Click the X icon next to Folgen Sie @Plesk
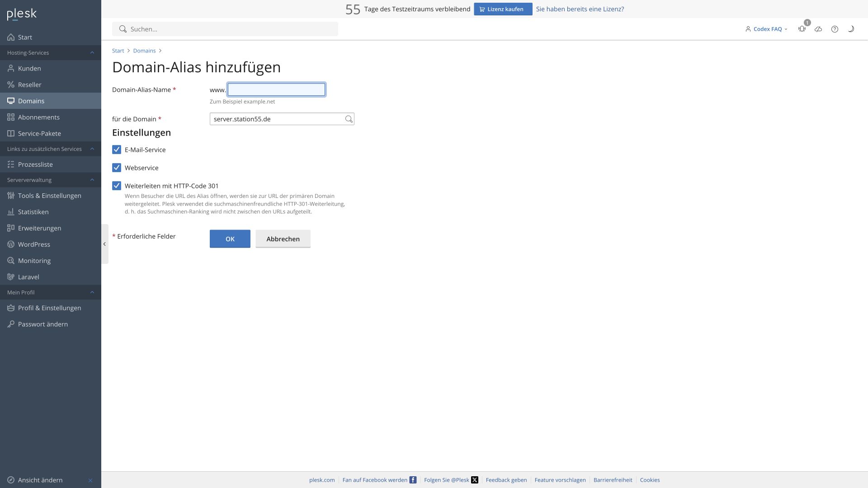Viewport: 868px width, 488px height. (x=475, y=480)
